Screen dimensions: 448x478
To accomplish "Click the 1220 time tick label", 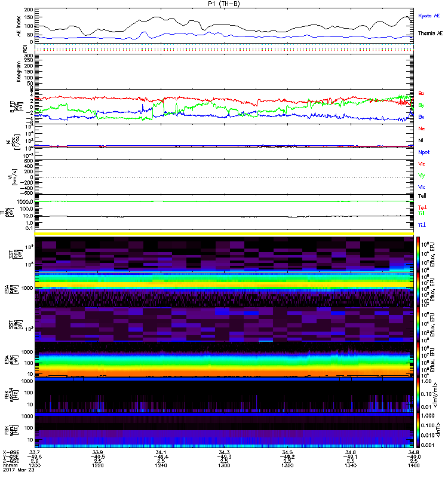I will click(98, 465).
